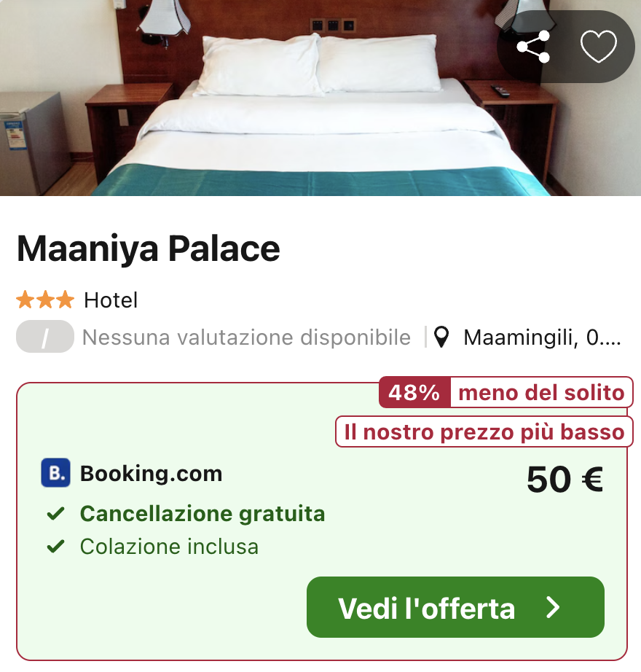Viewport: 641px width, 672px height.
Task: Click the location pin icon
Action: pos(441,337)
